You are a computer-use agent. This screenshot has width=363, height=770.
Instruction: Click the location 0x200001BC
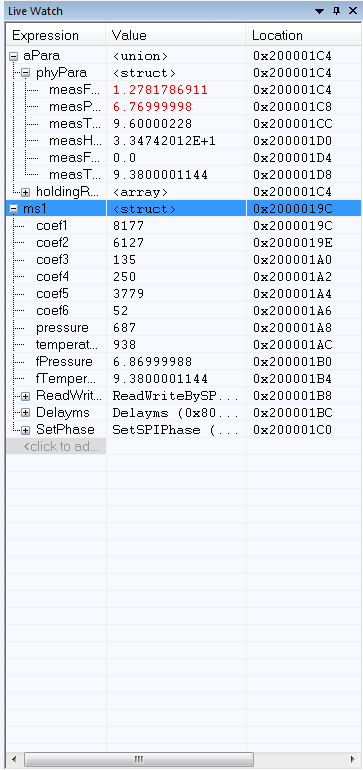click(292, 413)
